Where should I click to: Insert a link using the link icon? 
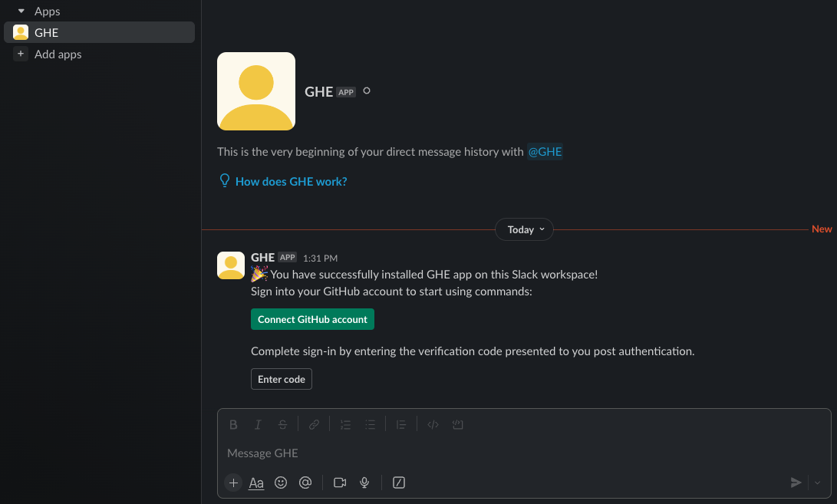[x=314, y=424]
